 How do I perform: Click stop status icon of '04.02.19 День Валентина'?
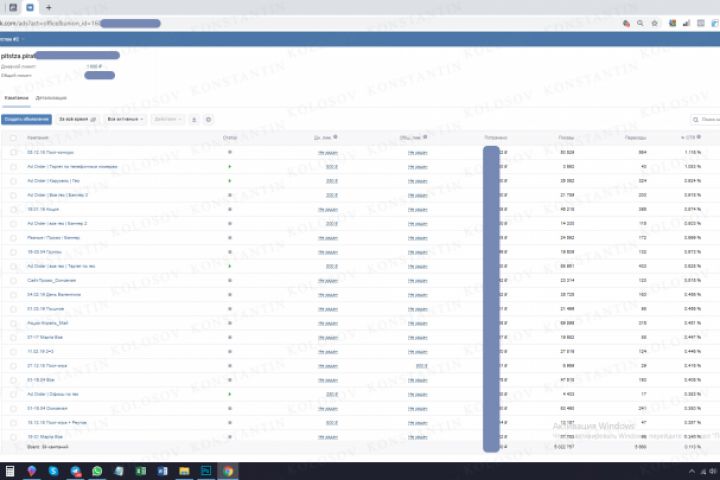(x=230, y=294)
